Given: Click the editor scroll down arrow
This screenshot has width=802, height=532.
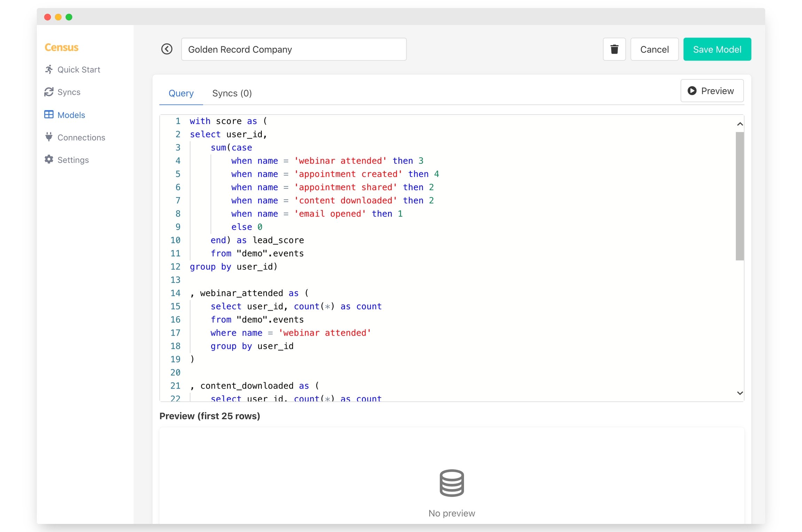Looking at the screenshot, I should [740, 393].
